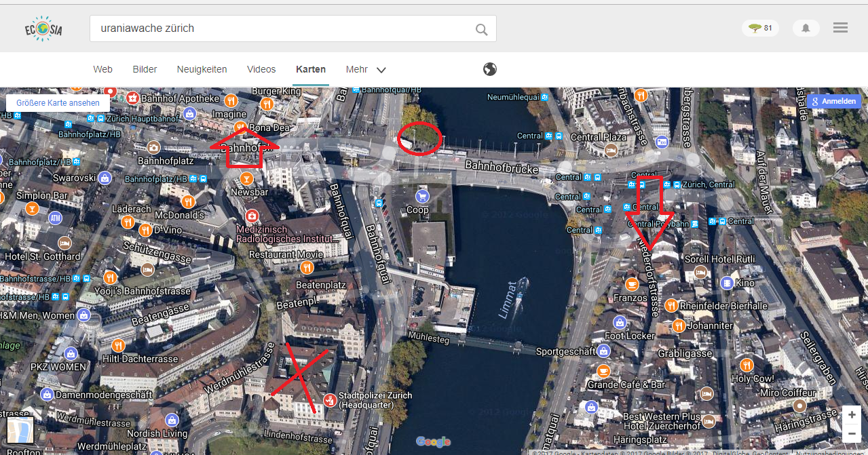Click the search magnifier icon
Screen dimensions: 868x455
click(x=481, y=29)
